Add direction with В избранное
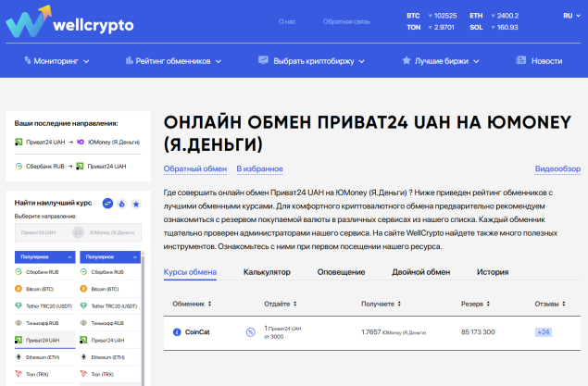 (259, 169)
